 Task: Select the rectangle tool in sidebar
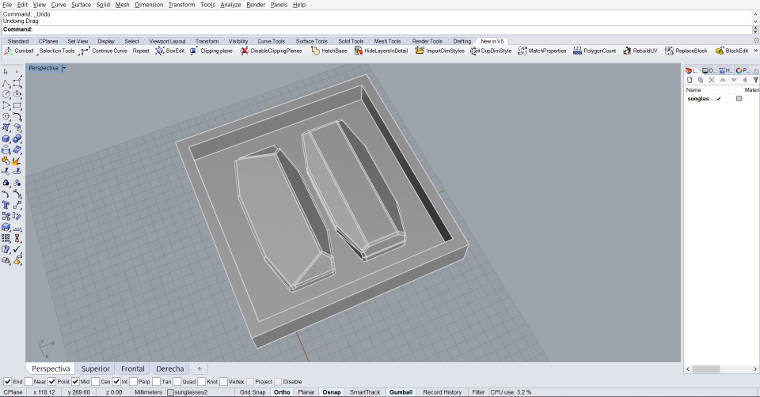(x=17, y=105)
